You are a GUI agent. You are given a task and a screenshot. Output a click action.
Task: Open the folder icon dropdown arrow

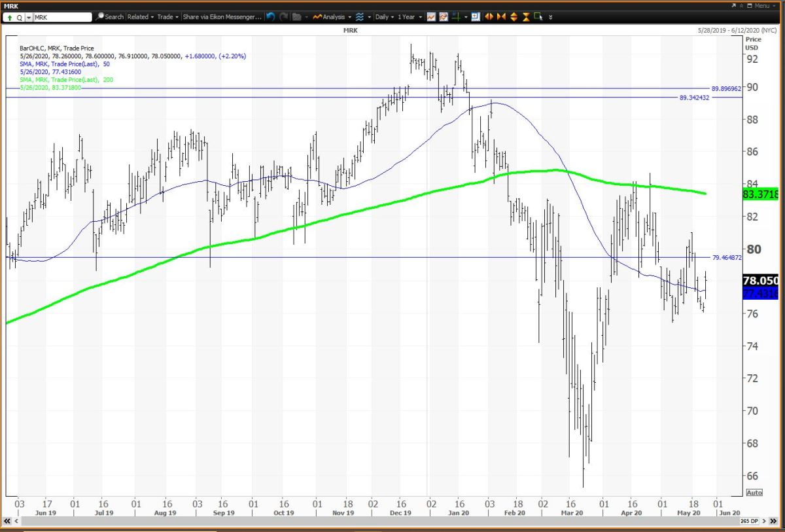[306, 17]
